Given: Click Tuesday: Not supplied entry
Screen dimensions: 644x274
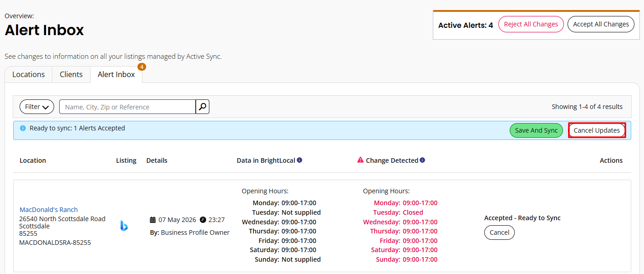Looking at the screenshot, I should [286, 212].
